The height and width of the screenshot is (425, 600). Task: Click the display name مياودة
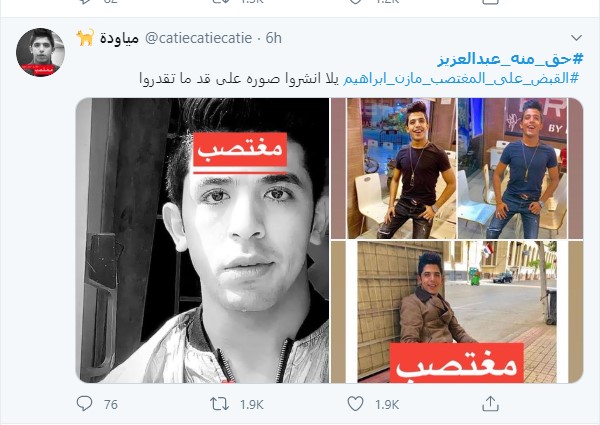[119, 38]
